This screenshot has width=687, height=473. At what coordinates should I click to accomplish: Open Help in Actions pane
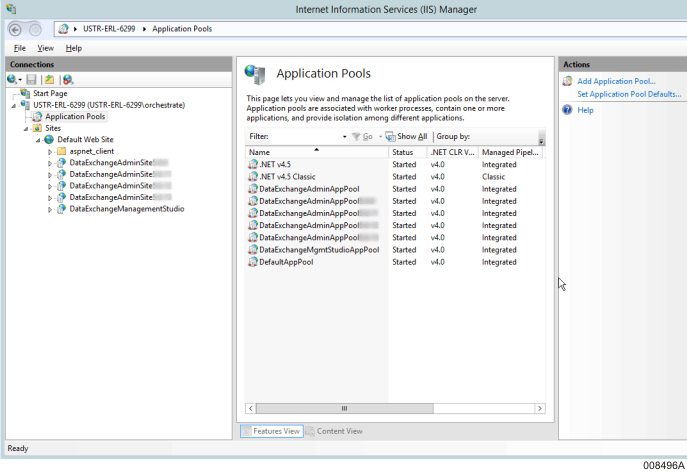click(585, 110)
